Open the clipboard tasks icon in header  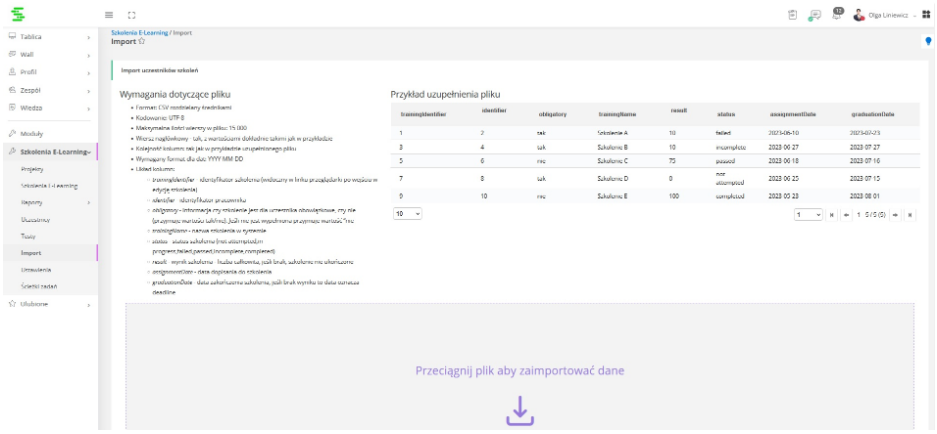point(792,15)
